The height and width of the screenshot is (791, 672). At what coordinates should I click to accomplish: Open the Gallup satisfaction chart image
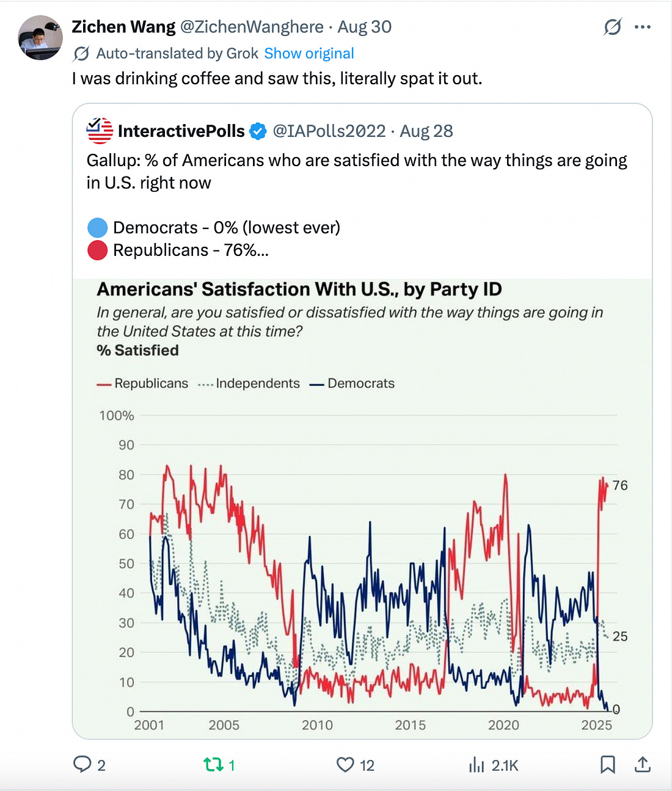pos(362,507)
